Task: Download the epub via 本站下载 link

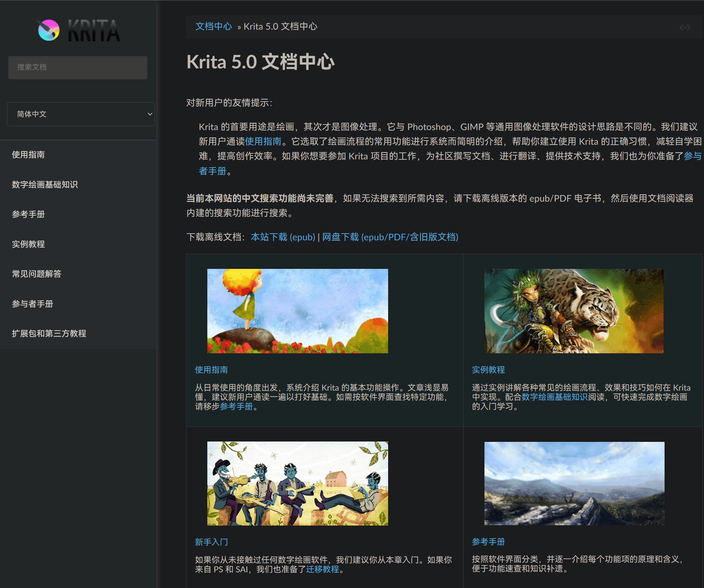Action: 283,237
